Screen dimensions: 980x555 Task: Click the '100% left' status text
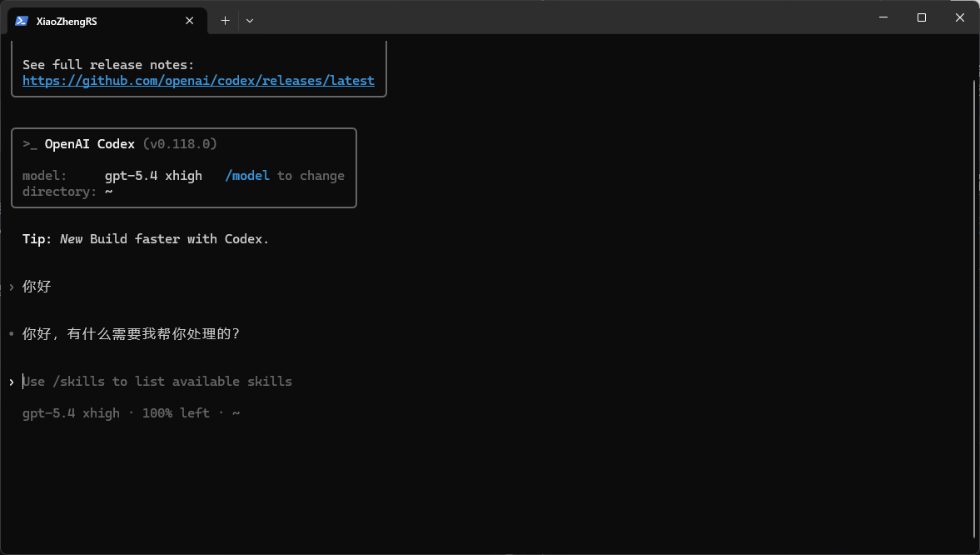pyautogui.click(x=177, y=413)
